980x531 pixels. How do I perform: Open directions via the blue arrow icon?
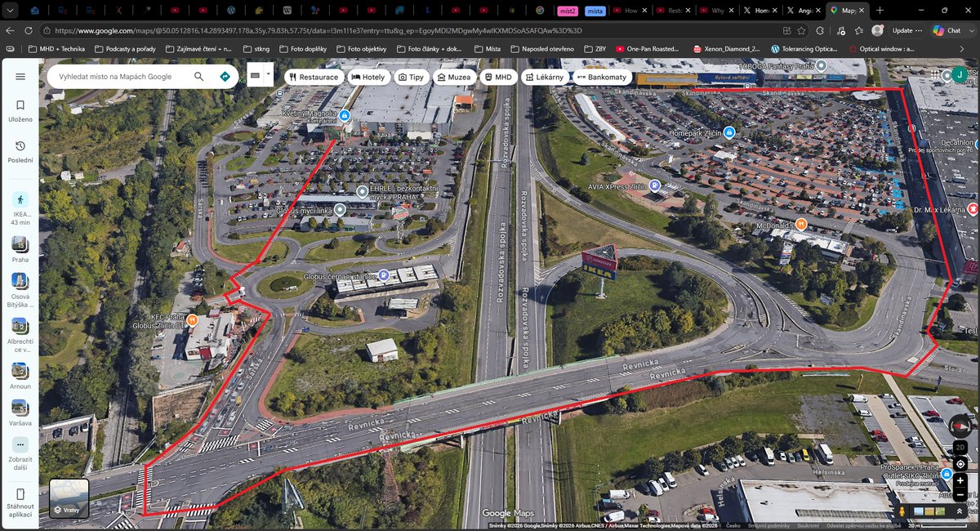[x=225, y=77]
